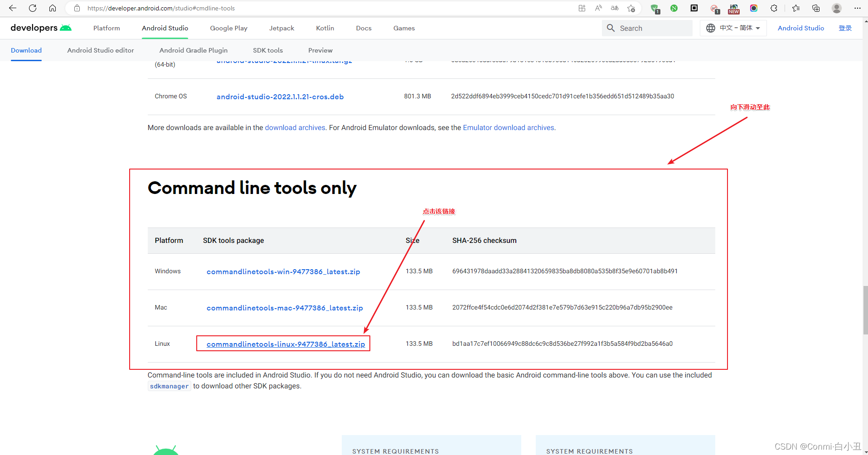Open the Kotlin nav item

tap(325, 28)
